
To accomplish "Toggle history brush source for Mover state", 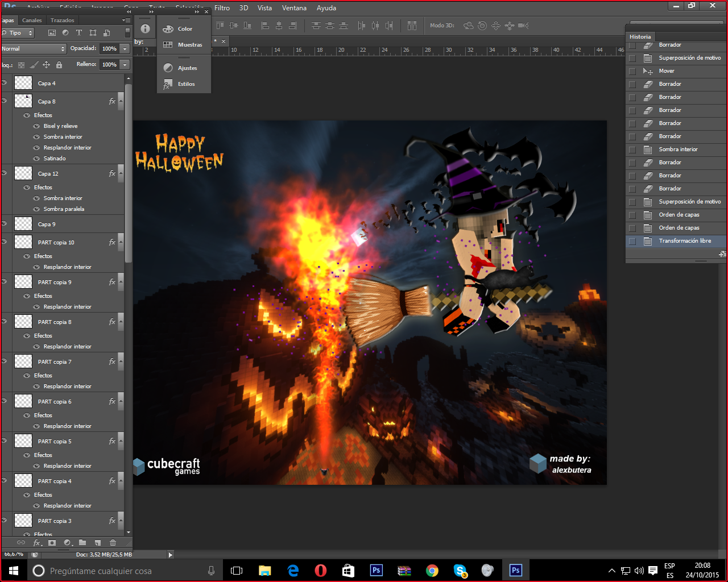I will tap(632, 71).
